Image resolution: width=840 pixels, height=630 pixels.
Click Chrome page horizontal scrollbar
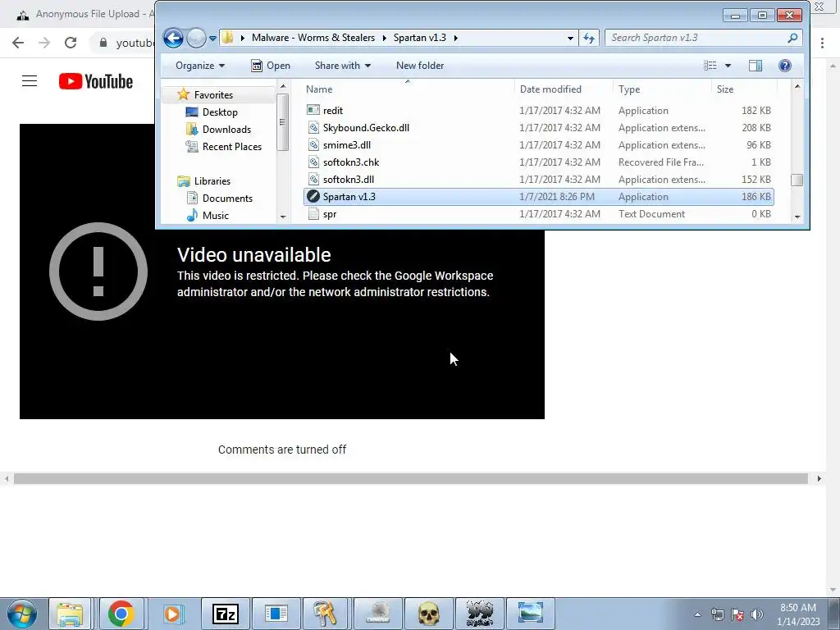(410, 478)
